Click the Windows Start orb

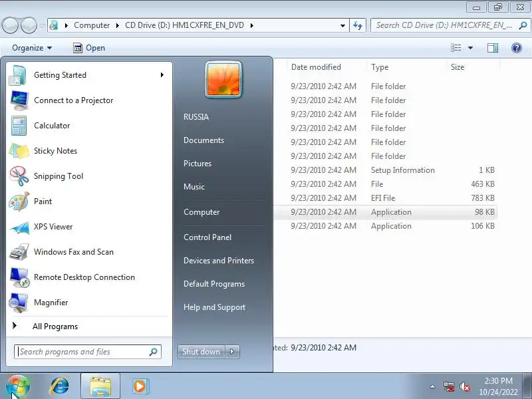point(18,386)
